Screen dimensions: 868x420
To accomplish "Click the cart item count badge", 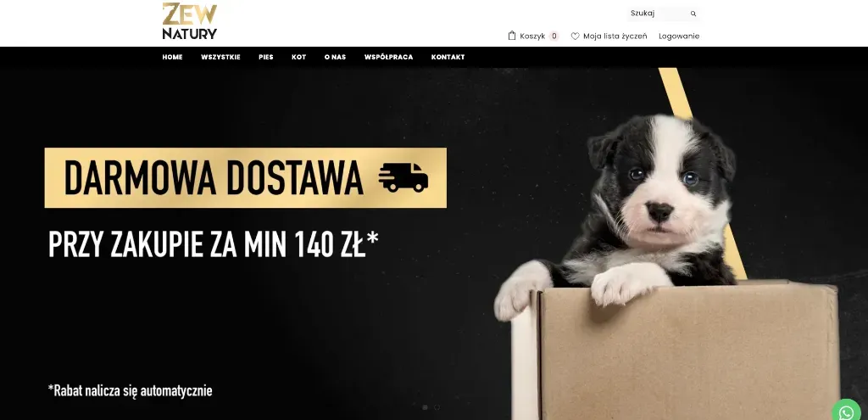I will tap(554, 36).
